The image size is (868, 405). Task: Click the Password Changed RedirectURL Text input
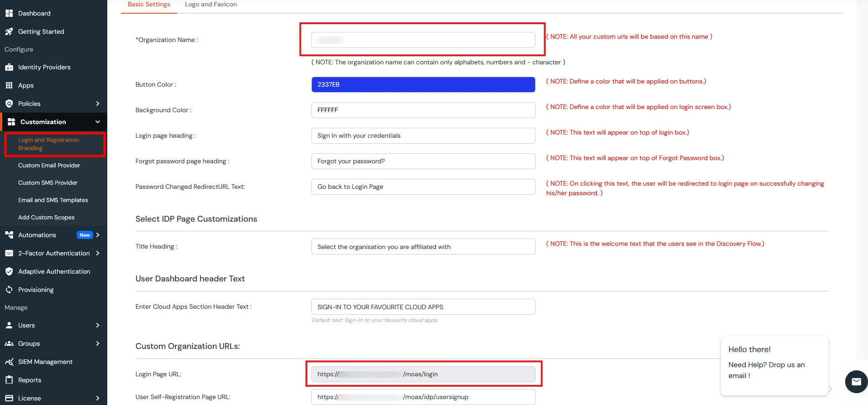click(x=423, y=187)
